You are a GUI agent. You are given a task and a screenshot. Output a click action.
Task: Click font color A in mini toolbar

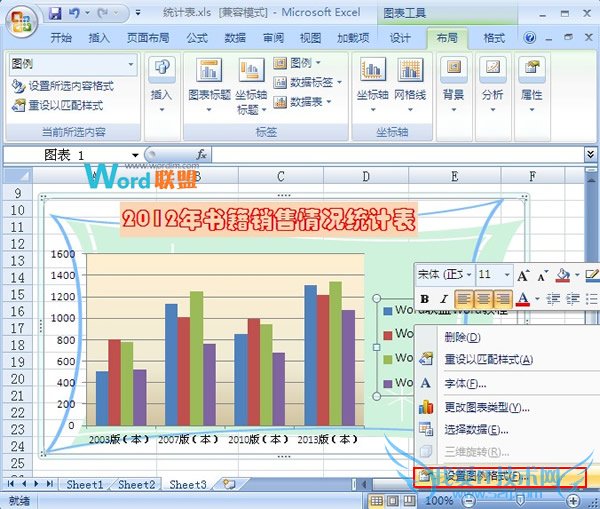[x=523, y=299]
